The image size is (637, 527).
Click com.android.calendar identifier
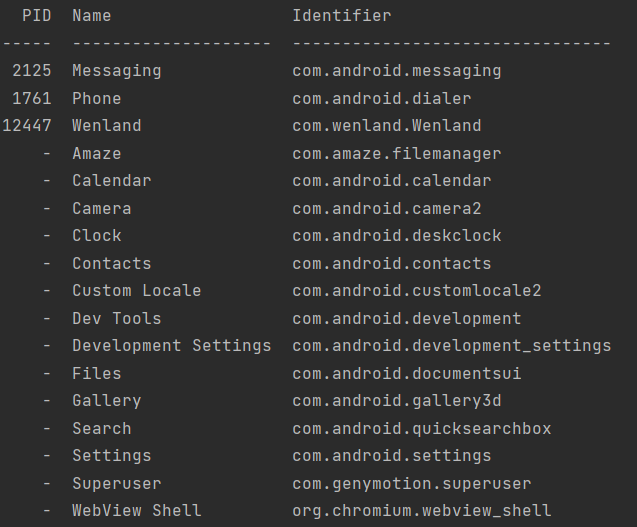click(x=392, y=181)
